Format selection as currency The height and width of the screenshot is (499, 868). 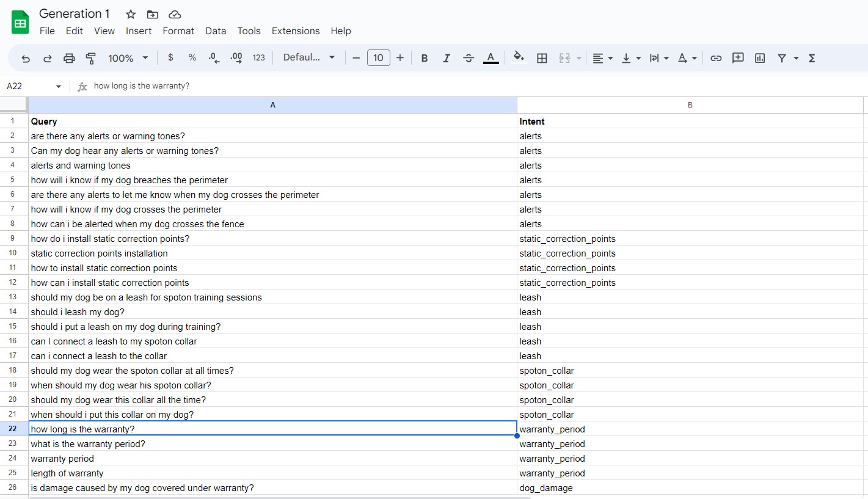[170, 57]
